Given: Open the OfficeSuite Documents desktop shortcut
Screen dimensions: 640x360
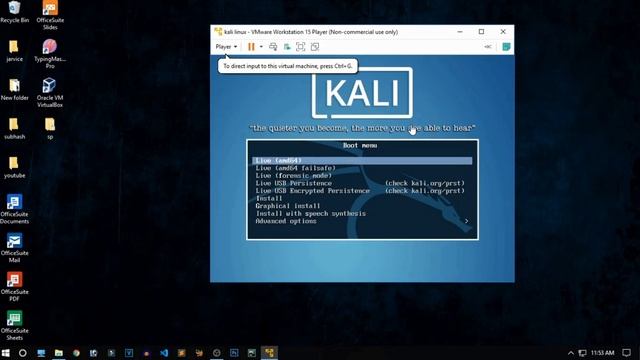Looking at the screenshot, I should point(14,209).
